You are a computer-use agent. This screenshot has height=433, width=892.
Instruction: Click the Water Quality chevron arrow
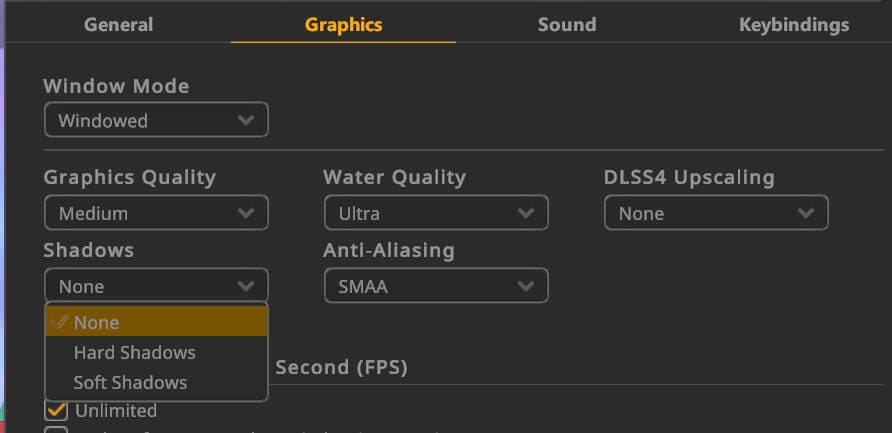(526, 213)
